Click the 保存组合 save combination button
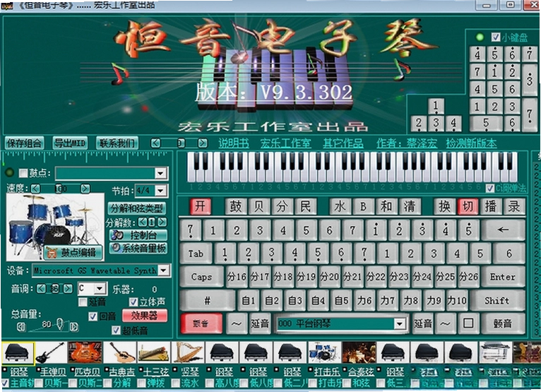Image resolution: width=541 pixels, height=392 pixels. coord(24,143)
